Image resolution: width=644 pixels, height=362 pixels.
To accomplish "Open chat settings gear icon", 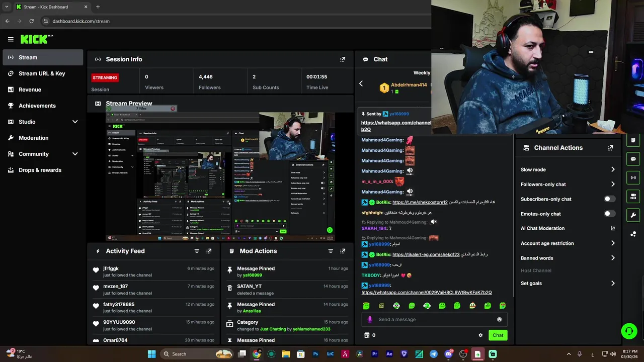I will (x=480, y=335).
